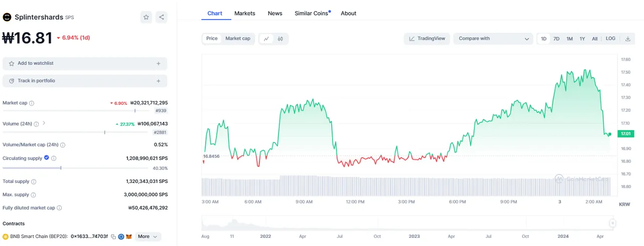Click the Fully diluted market cap info icon
This screenshot has width=644, height=246.
point(59,208)
